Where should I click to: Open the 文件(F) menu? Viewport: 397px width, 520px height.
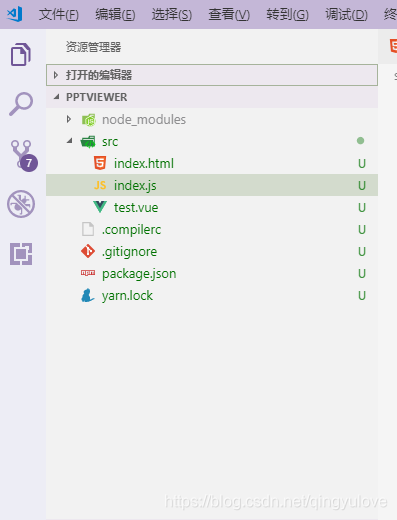click(59, 15)
